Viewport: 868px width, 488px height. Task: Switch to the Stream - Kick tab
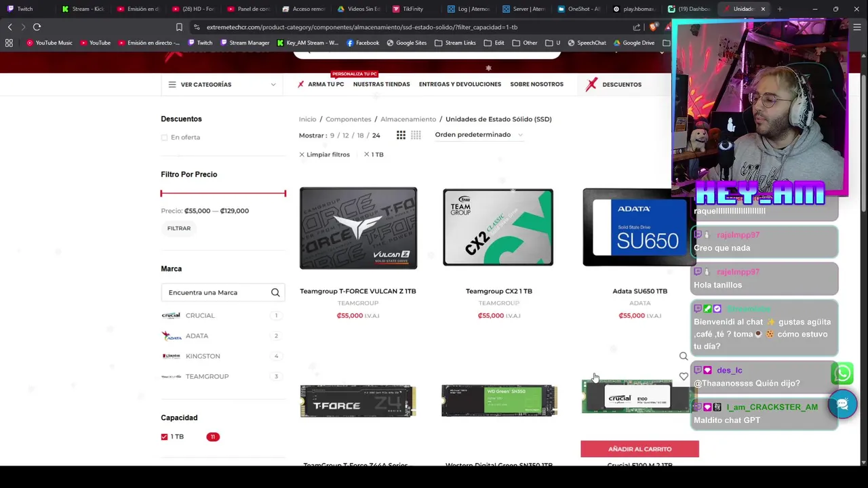click(x=83, y=9)
